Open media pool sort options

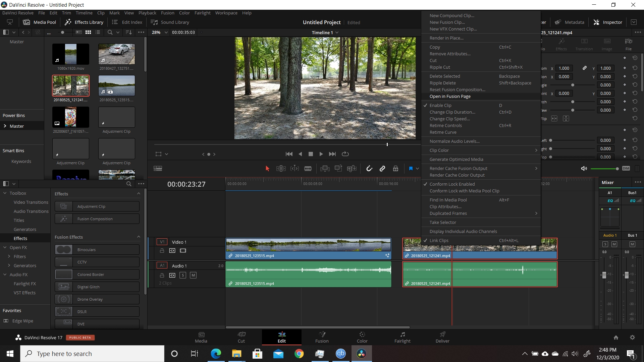pos(129,32)
